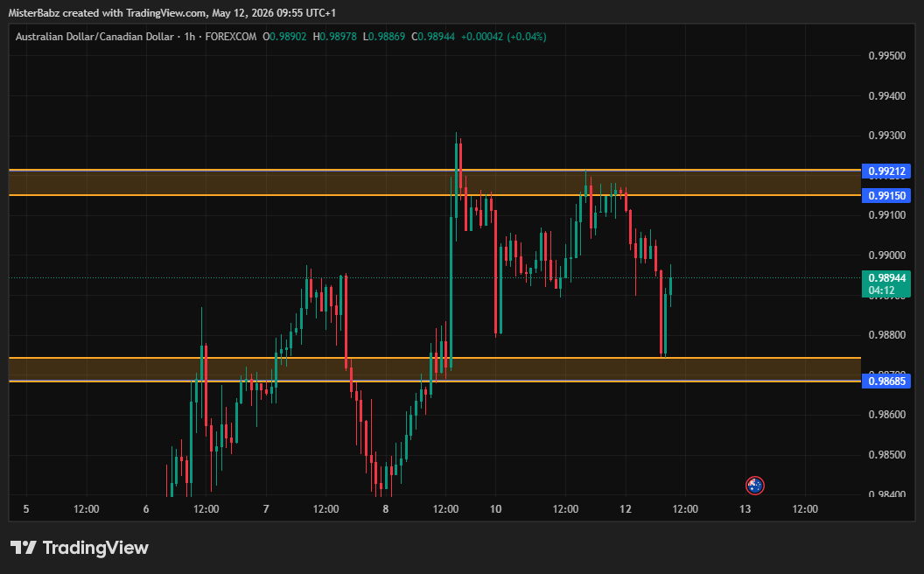Click the 1h timeframe in the header
This screenshot has width=924, height=574.
189,37
